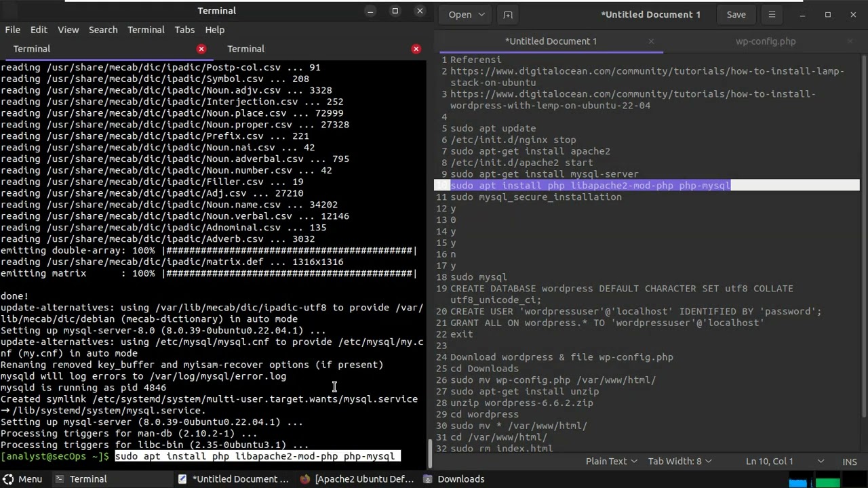Click highlighted line 'sudo apt install php libapache2-mod-php'
The image size is (868, 488).
click(x=590, y=186)
